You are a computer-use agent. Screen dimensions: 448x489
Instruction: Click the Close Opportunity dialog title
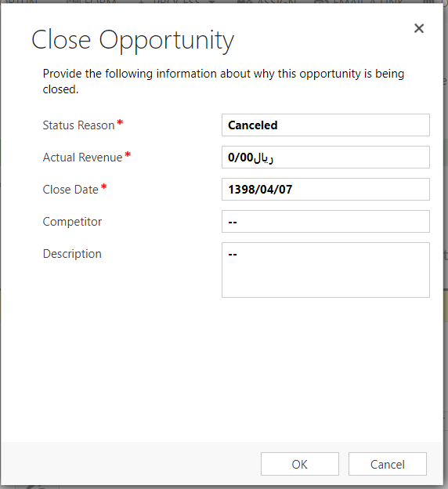[132, 41]
